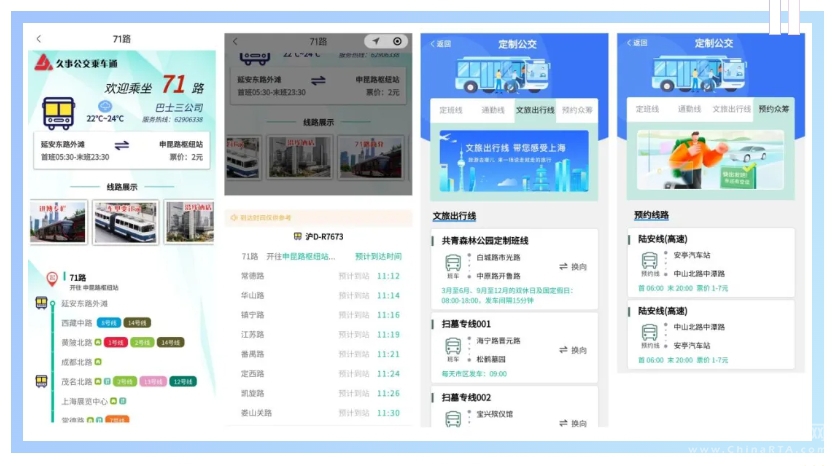Viewport: 837px width, 466px height.
Task: Tap the location arrow icon in the top capsule
Action: pos(376,41)
